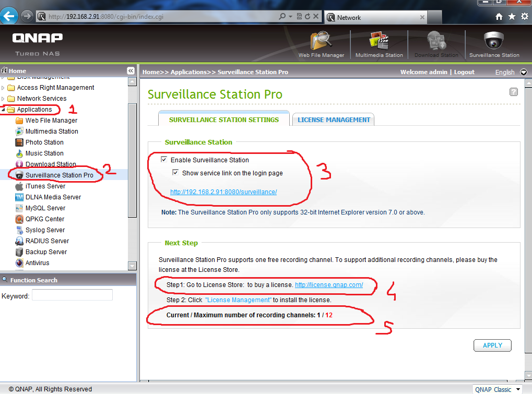This screenshot has height=394, width=532.
Task: Toggle Enable Surveillance Station checkbox
Action: (x=164, y=159)
